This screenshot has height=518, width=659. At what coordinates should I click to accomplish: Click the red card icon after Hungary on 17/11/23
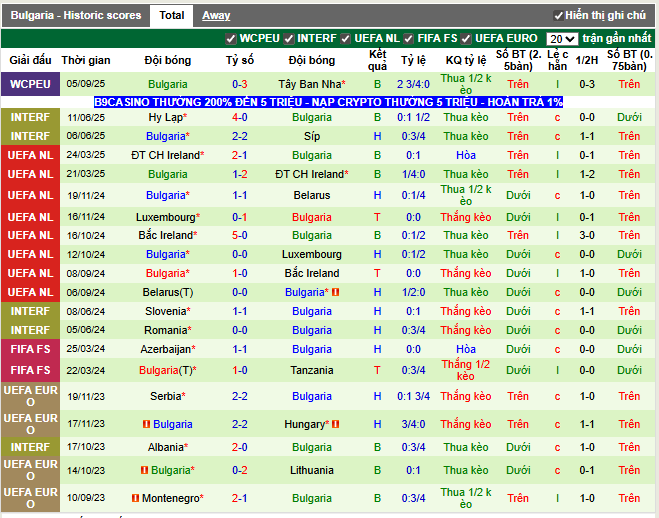pyautogui.click(x=335, y=424)
